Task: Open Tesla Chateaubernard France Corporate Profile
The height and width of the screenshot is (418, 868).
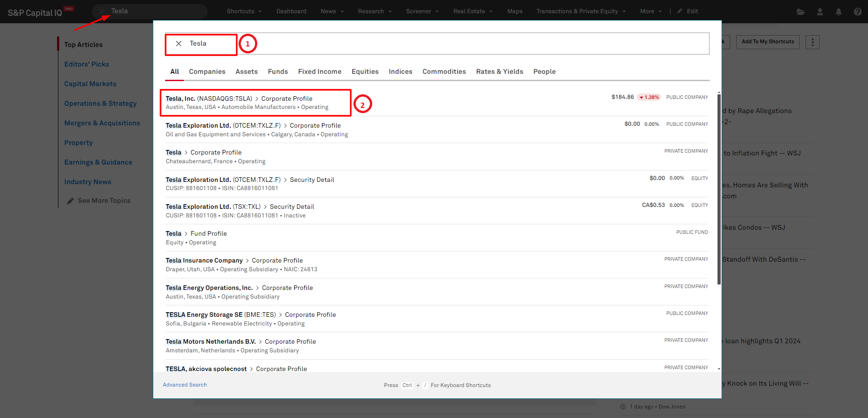Action: (x=436, y=157)
